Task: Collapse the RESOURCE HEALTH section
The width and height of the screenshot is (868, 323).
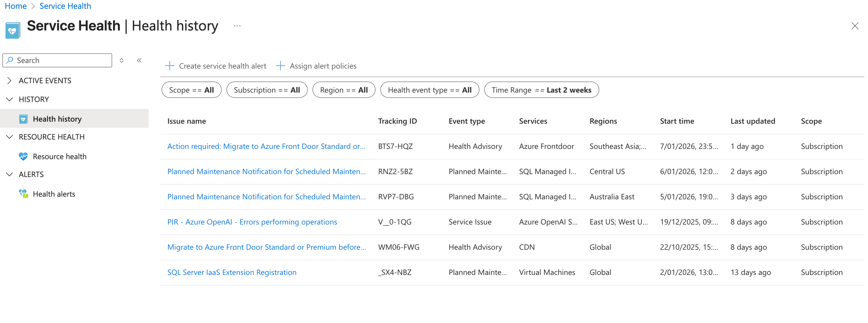Action: coord(9,137)
